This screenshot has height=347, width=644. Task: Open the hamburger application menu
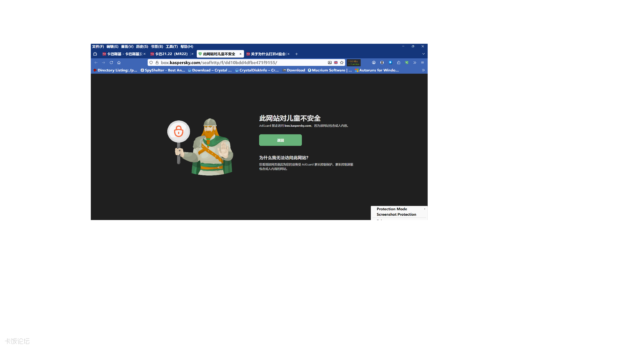pyautogui.click(x=423, y=63)
